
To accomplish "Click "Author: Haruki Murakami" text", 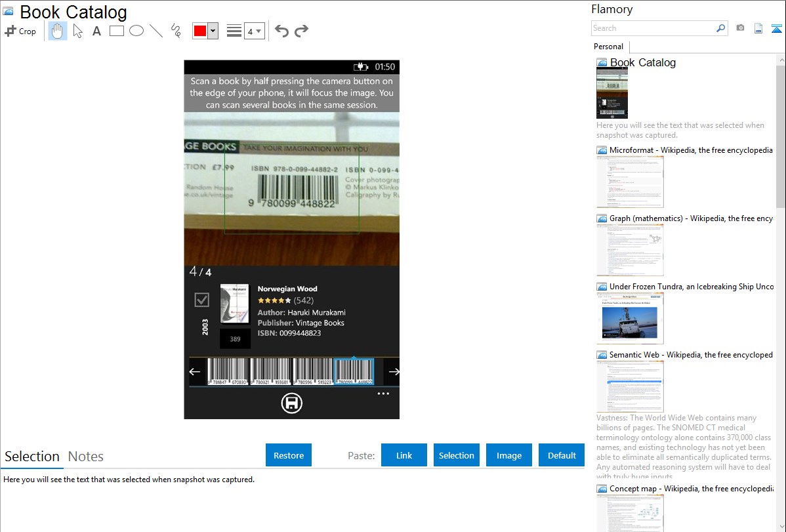I will (x=301, y=312).
